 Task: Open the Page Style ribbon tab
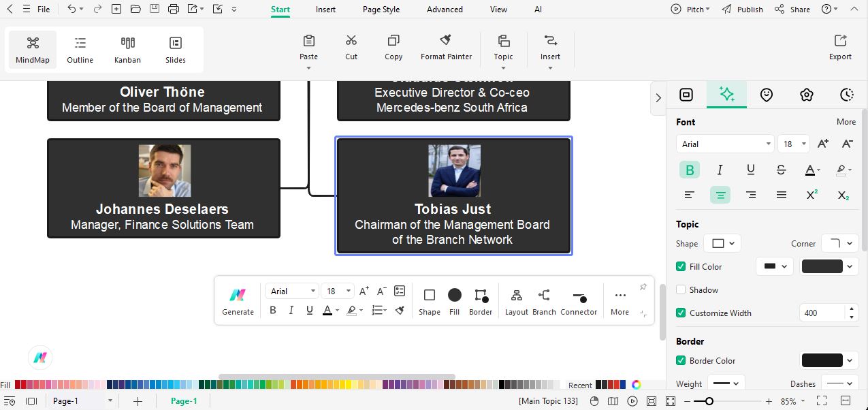pyautogui.click(x=381, y=10)
